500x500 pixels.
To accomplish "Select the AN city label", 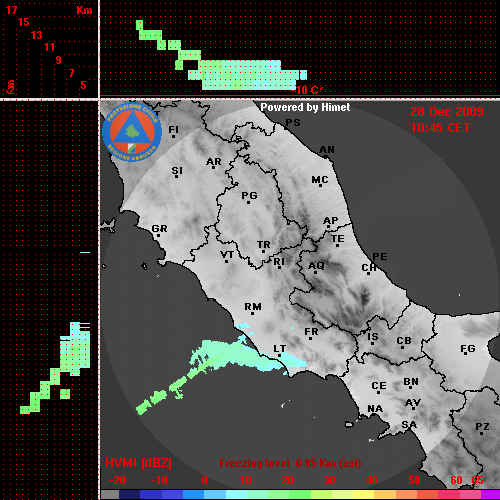I will pos(327,150).
